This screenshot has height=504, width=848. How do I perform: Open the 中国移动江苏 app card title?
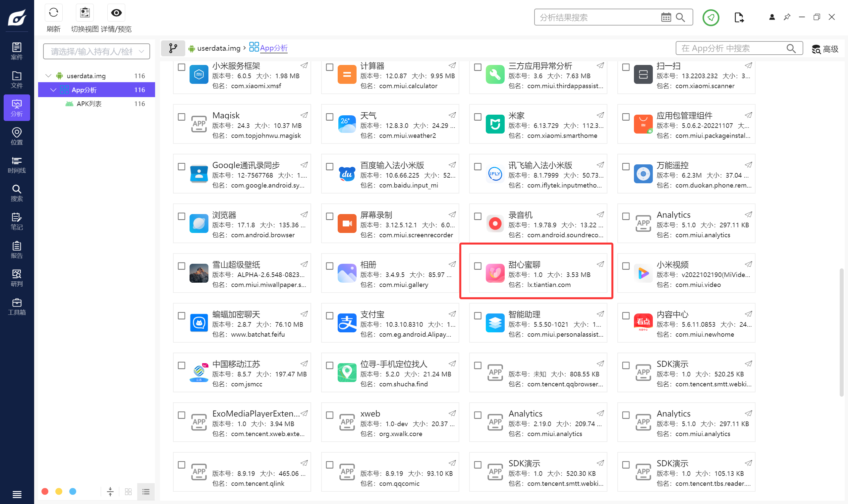pos(236,364)
